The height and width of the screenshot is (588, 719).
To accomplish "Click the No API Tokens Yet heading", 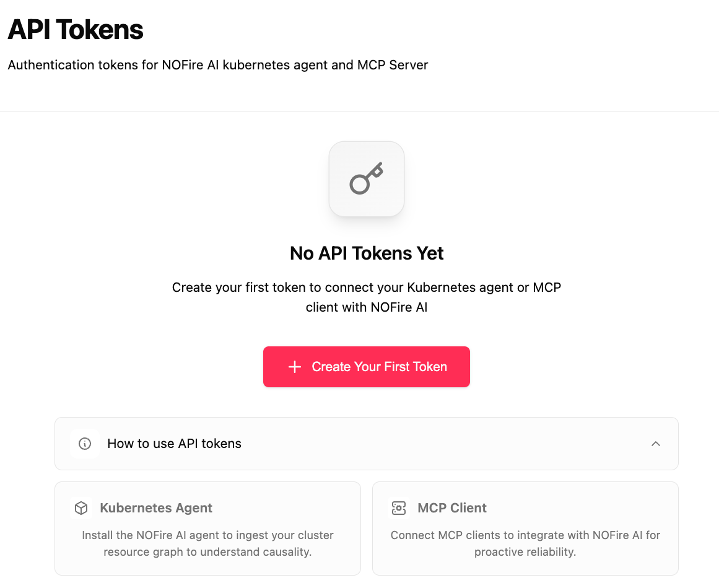I will coord(367,253).
